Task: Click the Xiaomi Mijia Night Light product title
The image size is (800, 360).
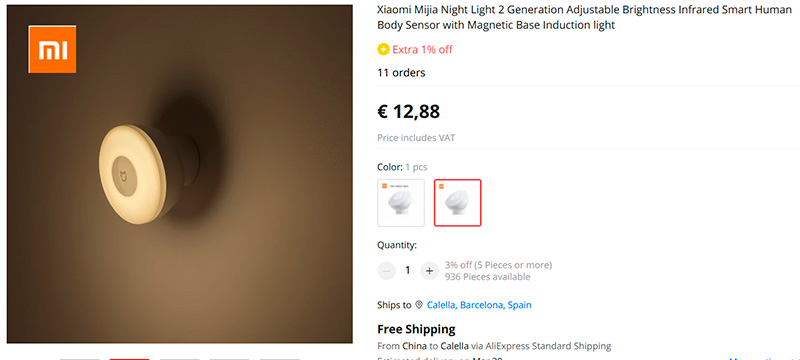Action: 584,17
